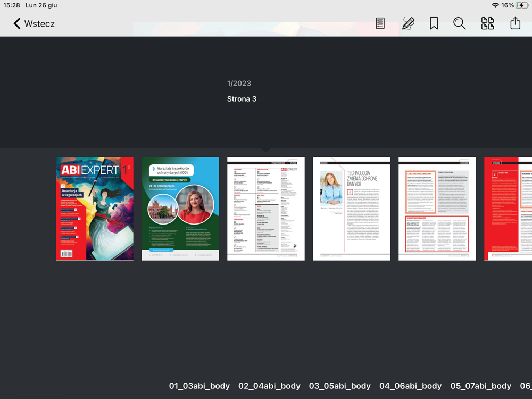This screenshot has height=399, width=532.
Task: Go back using the Wstecz button
Action: pos(34,24)
